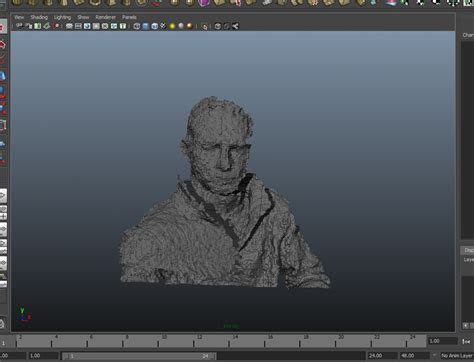Select the Rotate tool in toolbox
This screenshot has height=362, width=474.
click(3, 92)
